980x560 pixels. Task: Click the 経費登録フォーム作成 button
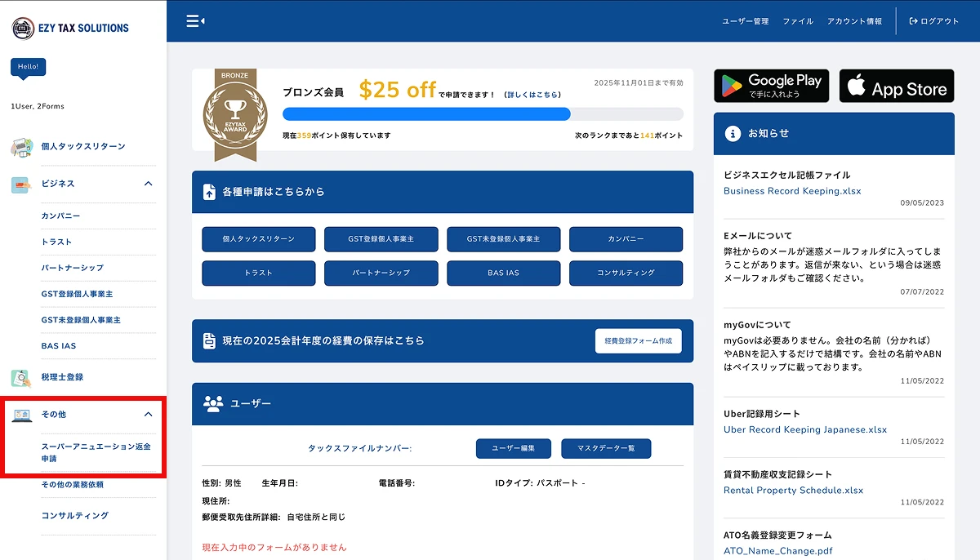(x=638, y=340)
